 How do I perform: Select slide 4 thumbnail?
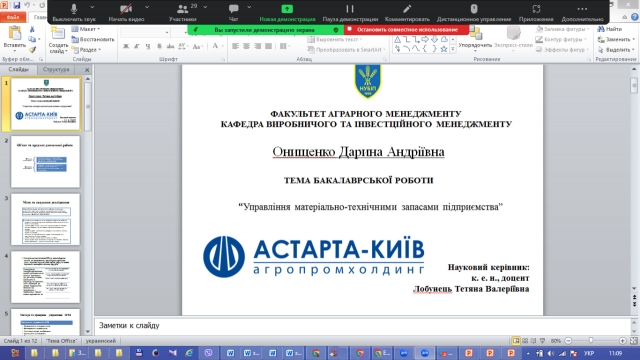tap(45, 277)
